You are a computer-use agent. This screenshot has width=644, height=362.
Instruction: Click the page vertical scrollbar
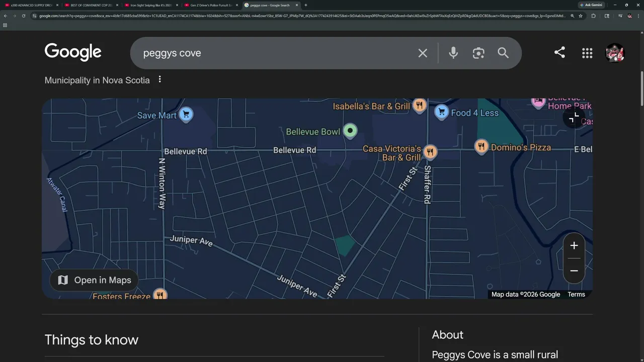coord(641,88)
